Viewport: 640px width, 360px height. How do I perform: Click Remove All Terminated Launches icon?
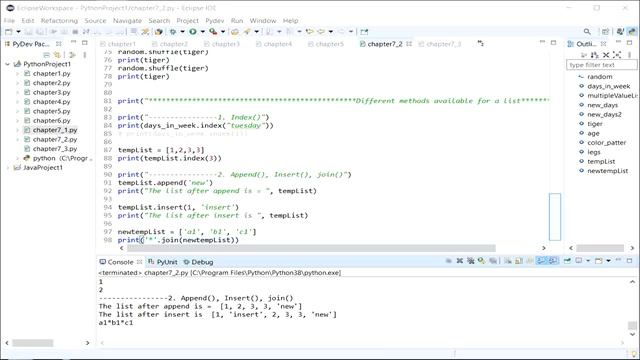(x=471, y=260)
